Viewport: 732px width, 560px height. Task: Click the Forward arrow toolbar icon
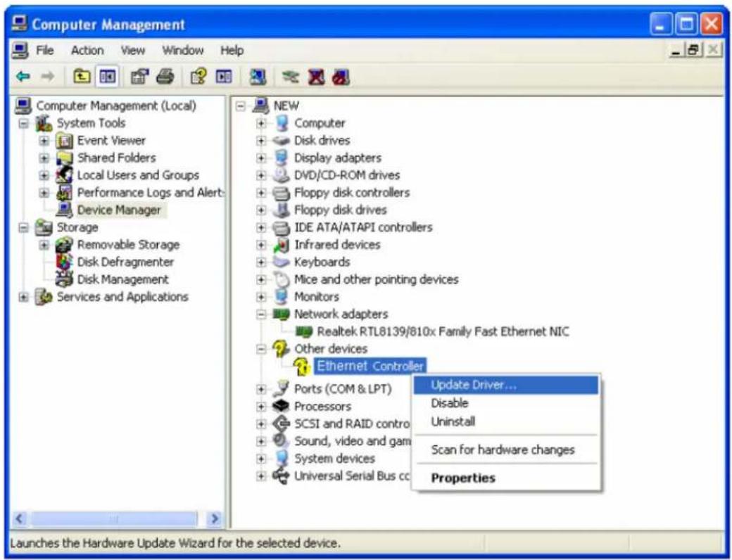pyautogui.click(x=47, y=76)
